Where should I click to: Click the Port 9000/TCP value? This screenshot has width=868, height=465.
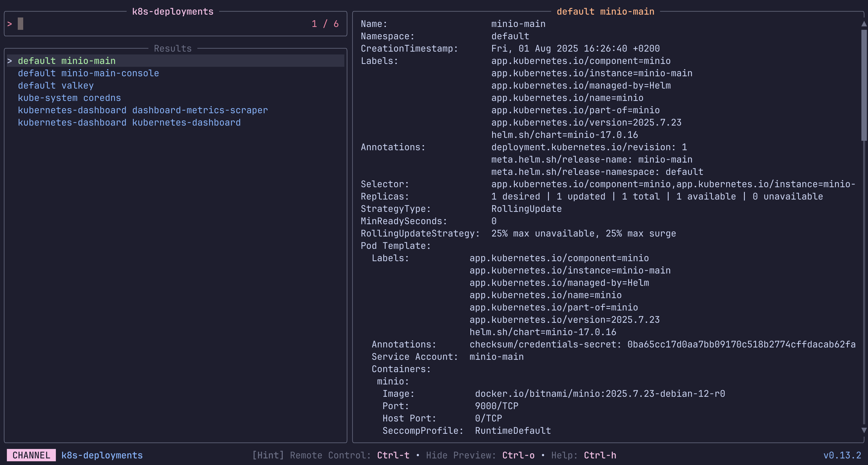point(496,406)
